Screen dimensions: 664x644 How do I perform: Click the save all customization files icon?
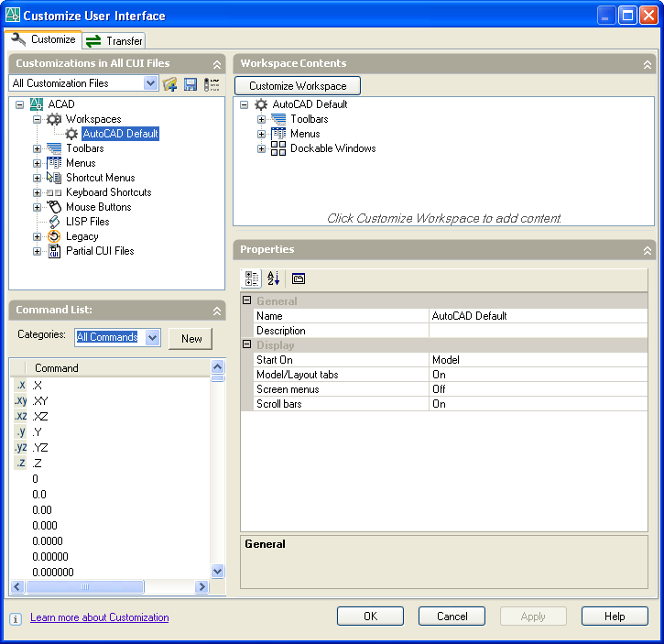tap(190, 84)
